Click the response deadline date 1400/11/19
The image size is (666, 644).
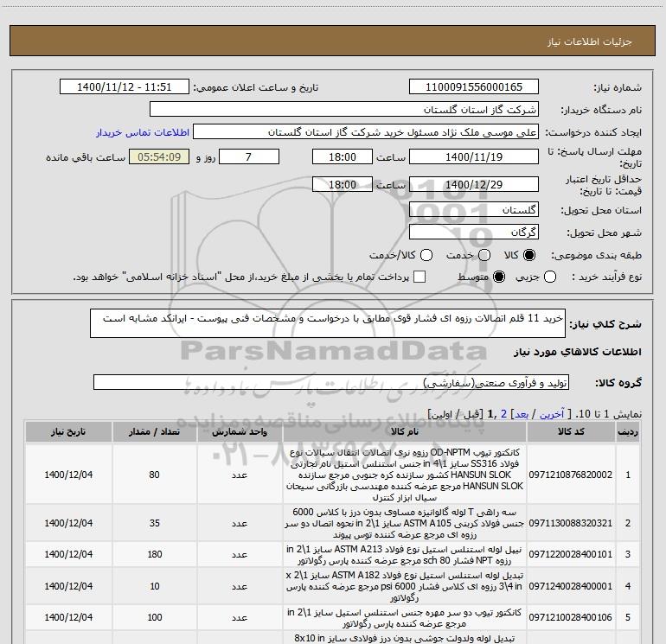pos(474,156)
